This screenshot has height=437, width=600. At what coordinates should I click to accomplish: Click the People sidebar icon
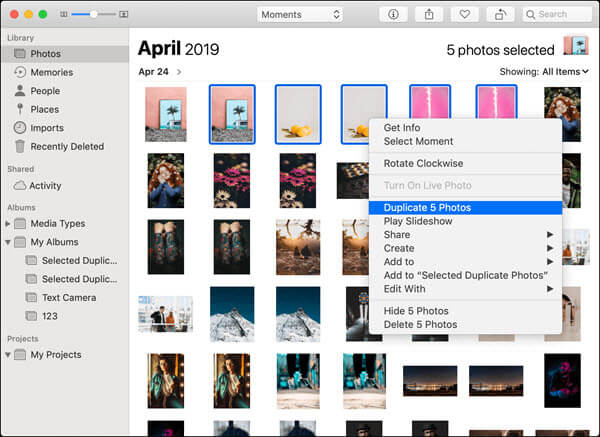tap(20, 91)
